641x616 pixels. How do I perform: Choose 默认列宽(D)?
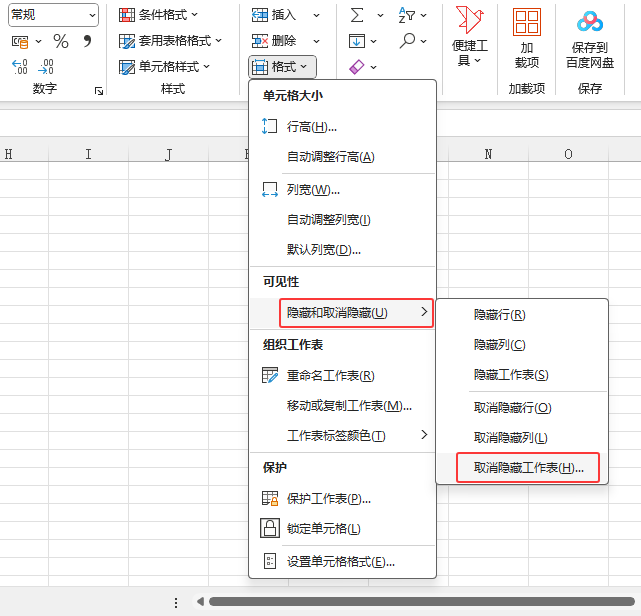coord(343,249)
